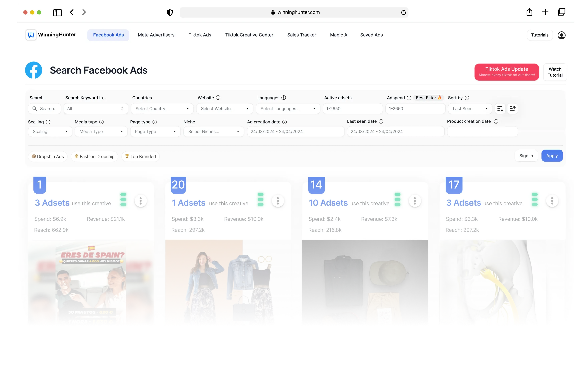588x382 pixels.
Task: Click the Ad creation date range field
Action: click(296, 131)
